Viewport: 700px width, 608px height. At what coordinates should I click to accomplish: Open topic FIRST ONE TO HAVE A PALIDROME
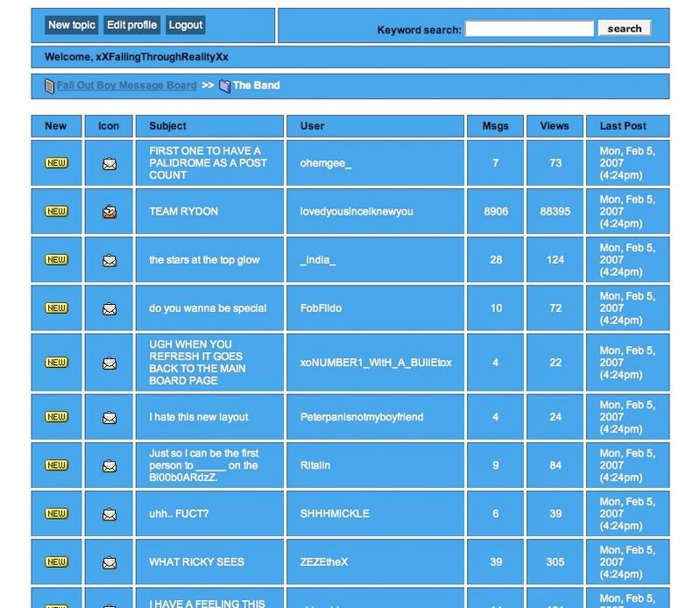[208, 163]
